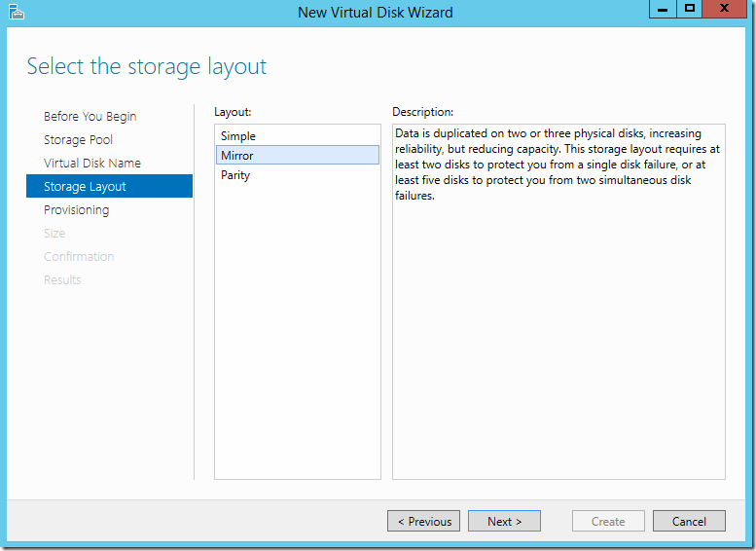
Task: Click inside the Description text box
Action: pos(558,331)
